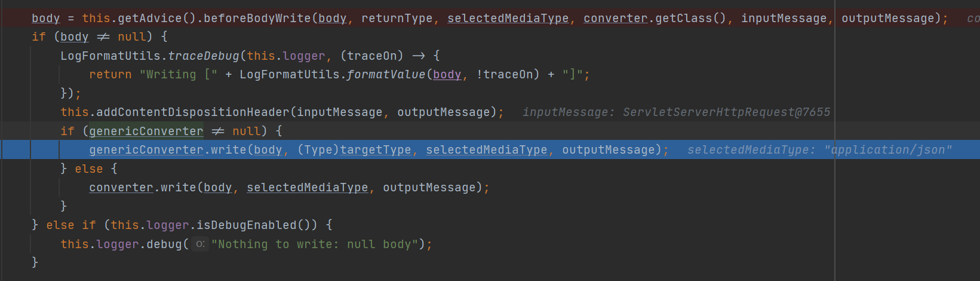Screen dimensions: 980x281
Task: Click converter in the else branch
Action: [x=121, y=187]
